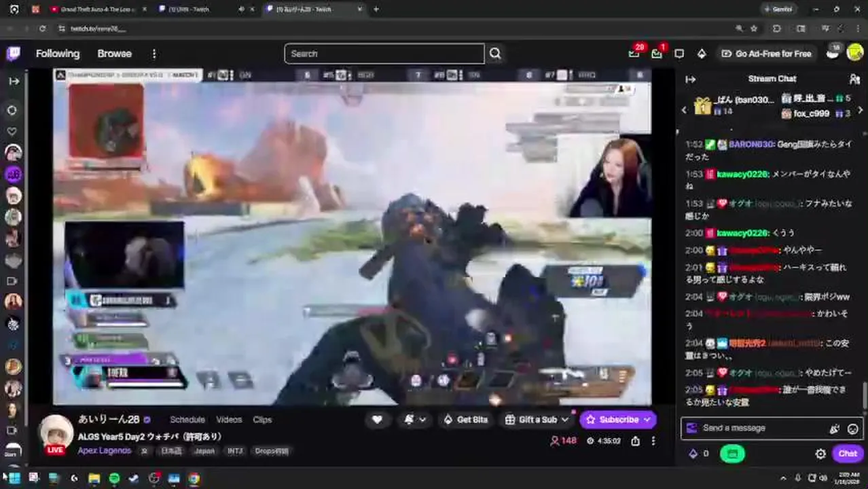Open the Videos tab of the channel
Screen dimensions: 868x489
tap(229, 420)
